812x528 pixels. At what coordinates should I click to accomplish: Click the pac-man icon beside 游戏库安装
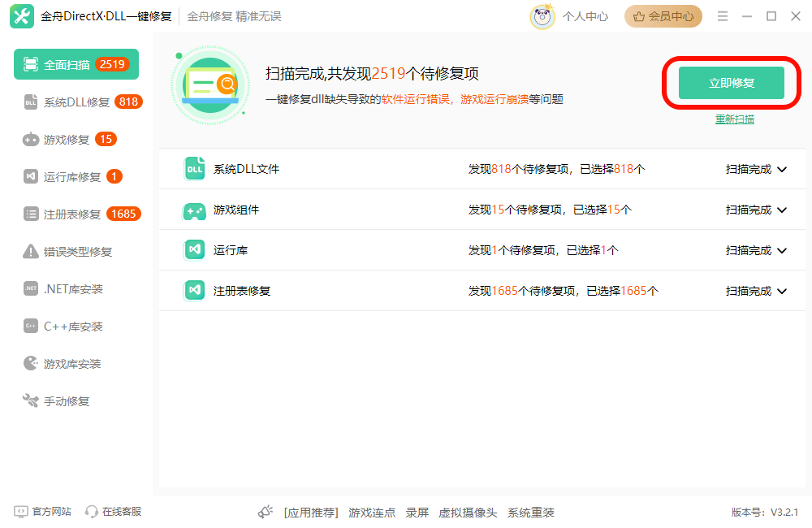(x=31, y=363)
